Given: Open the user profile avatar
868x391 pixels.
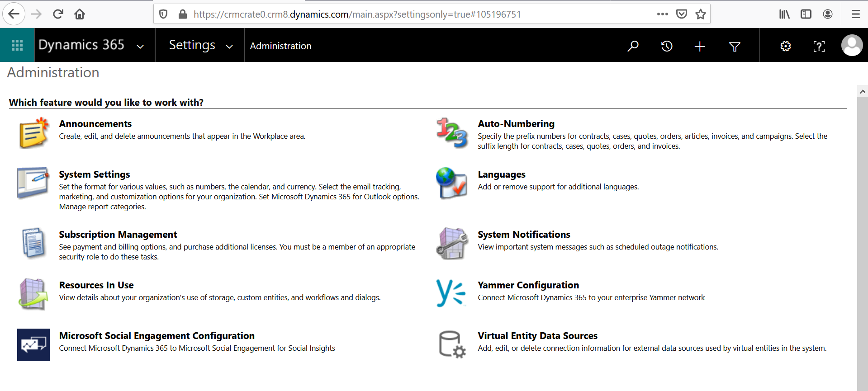Looking at the screenshot, I should click(851, 46).
